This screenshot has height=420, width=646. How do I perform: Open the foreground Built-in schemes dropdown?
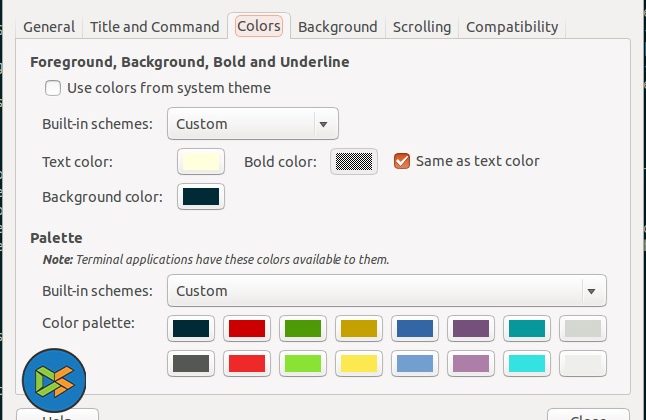click(x=253, y=124)
